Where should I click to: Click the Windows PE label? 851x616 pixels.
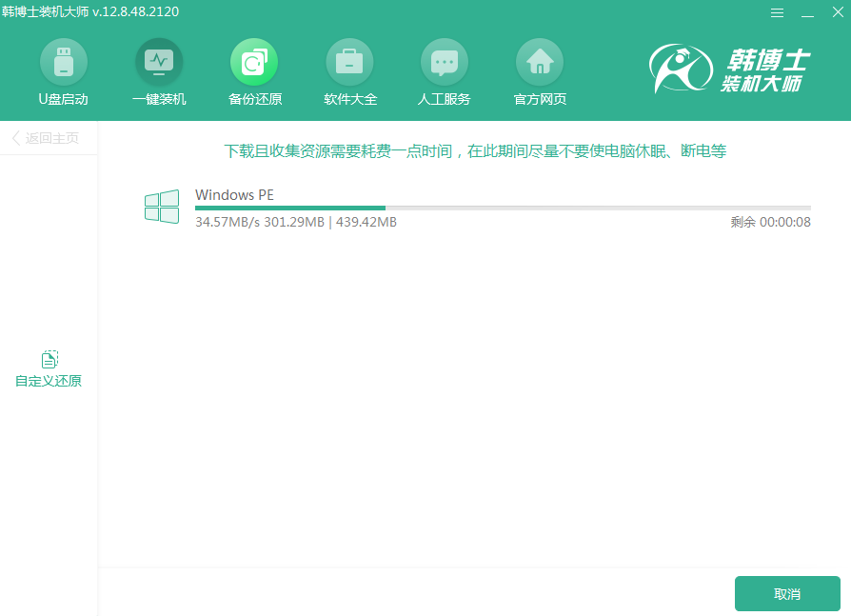coord(234,194)
